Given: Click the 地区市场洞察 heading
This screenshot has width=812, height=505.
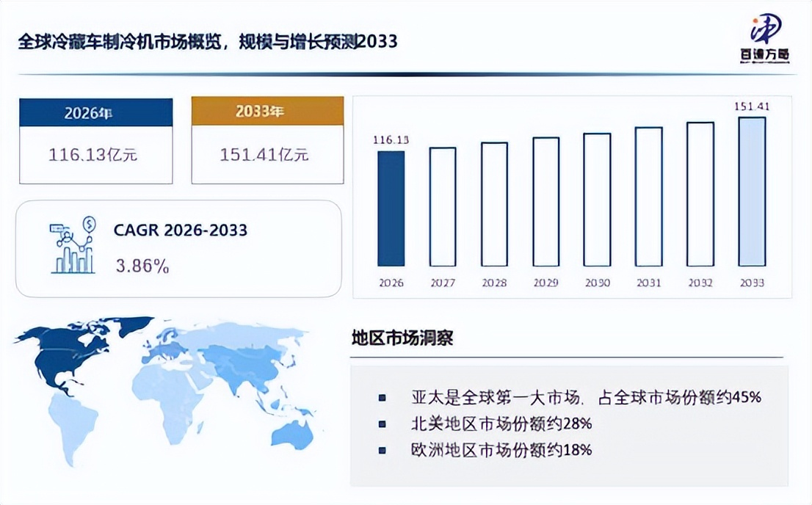Looking at the screenshot, I should coord(402,338).
